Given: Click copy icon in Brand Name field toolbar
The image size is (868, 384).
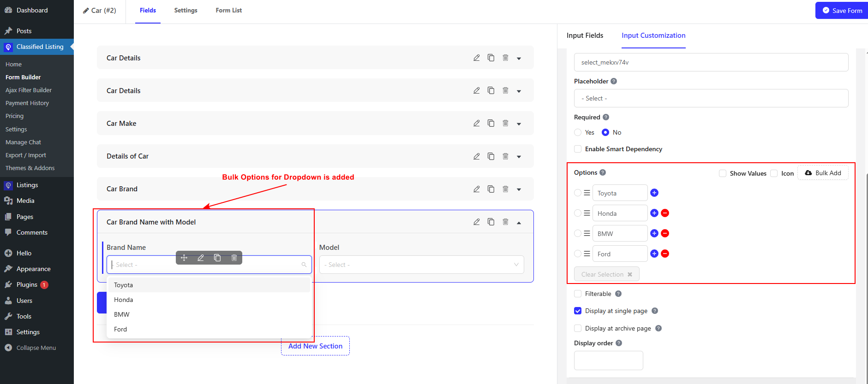Looking at the screenshot, I should point(217,258).
